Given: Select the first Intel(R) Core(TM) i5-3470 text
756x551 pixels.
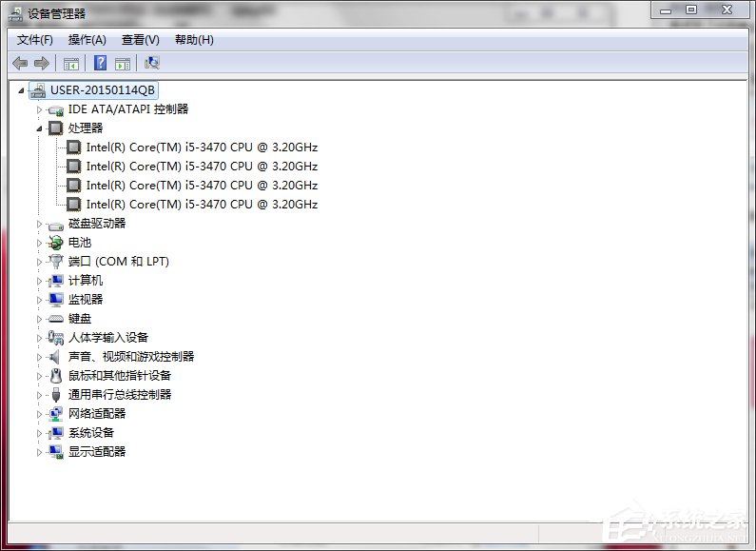Looking at the screenshot, I should (202, 148).
